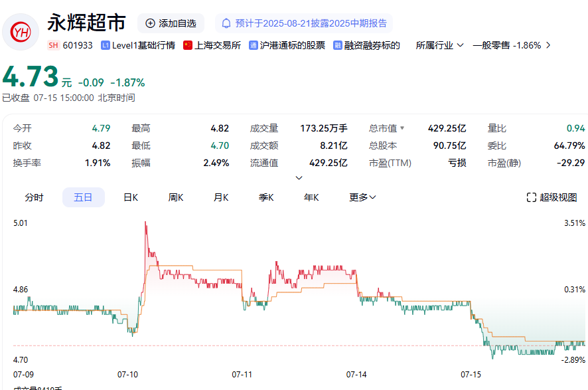Image resolution: width=588 pixels, height=390 pixels.
Task: Click the 委比 value 64.79%
Action: pos(569,146)
